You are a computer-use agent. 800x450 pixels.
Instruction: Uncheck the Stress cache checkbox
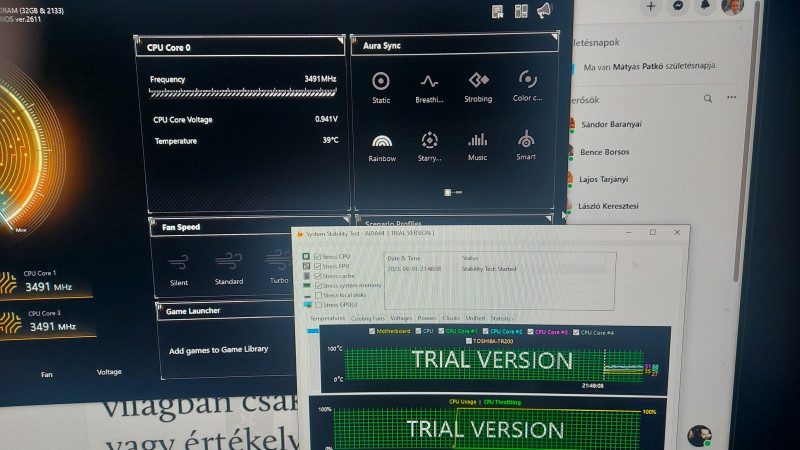tap(318, 276)
